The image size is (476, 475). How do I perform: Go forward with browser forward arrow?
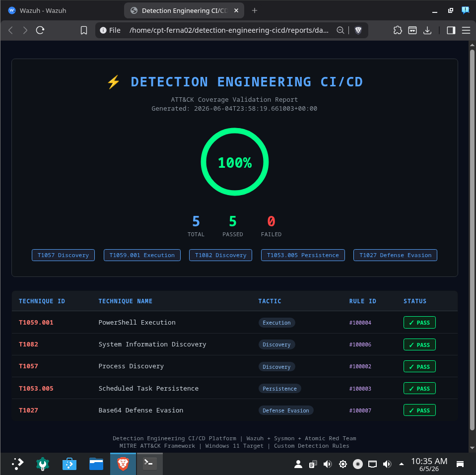click(x=25, y=30)
